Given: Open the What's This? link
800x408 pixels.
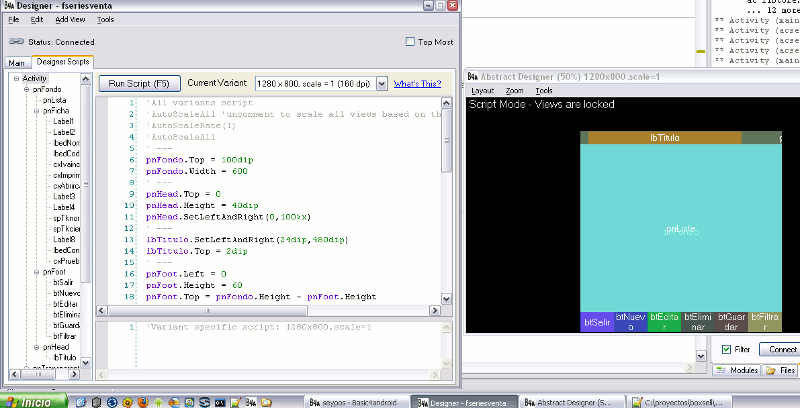Looking at the screenshot, I should (x=418, y=84).
